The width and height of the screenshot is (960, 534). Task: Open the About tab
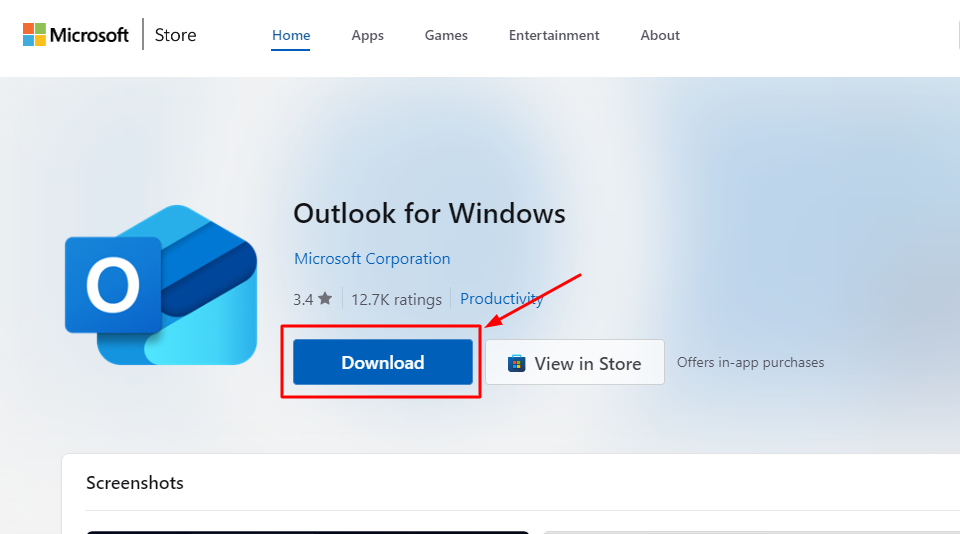pos(660,36)
